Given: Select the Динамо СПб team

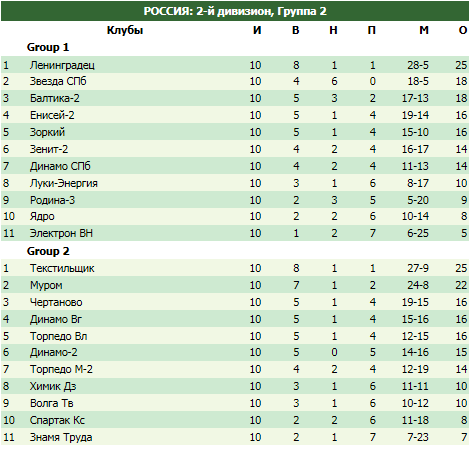Looking at the screenshot, I should pyautogui.click(x=60, y=166).
